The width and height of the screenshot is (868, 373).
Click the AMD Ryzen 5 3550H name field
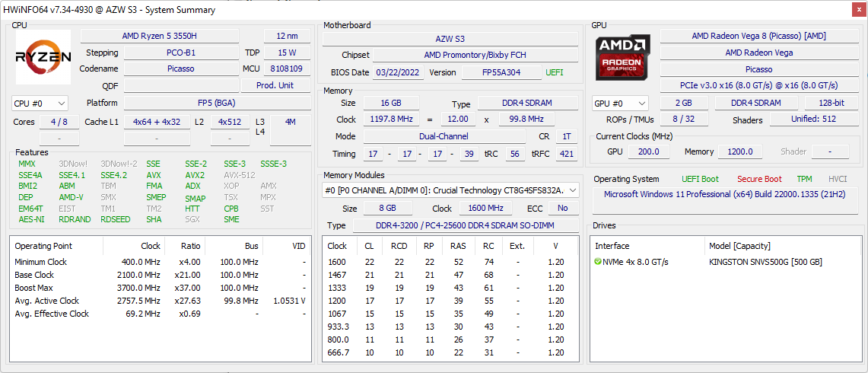(160, 36)
